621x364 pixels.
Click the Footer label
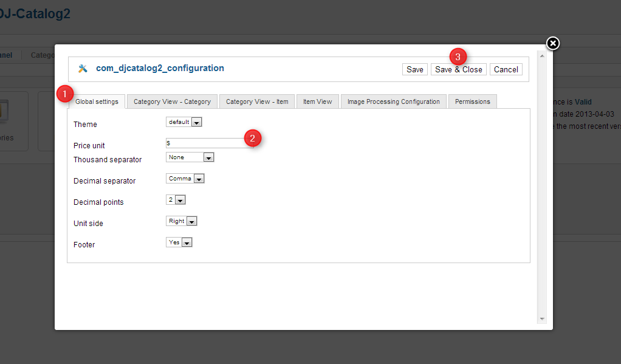click(84, 245)
